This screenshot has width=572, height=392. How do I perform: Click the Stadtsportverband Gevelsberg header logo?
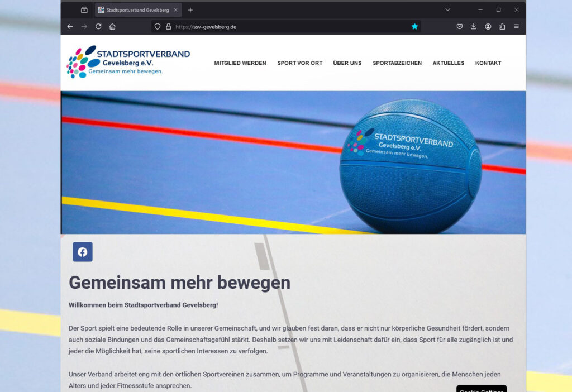click(128, 61)
